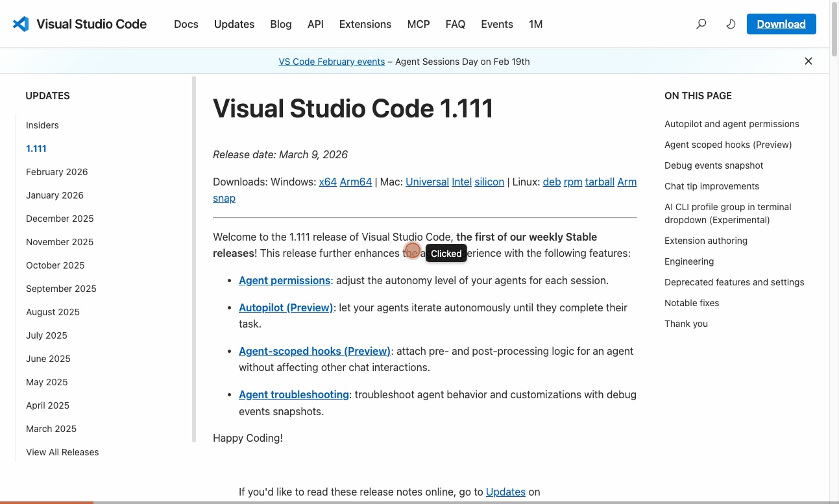Open the site search magnifier icon
Image resolution: width=839 pixels, height=504 pixels.
[x=701, y=24]
